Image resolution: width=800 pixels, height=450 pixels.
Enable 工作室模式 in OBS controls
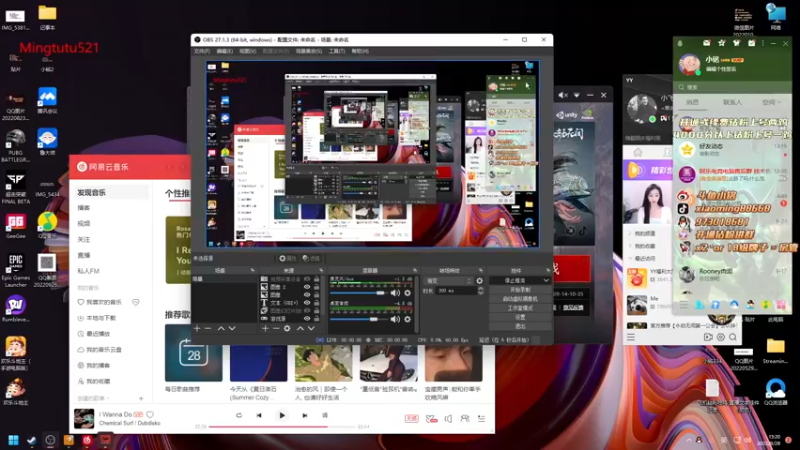(520, 308)
